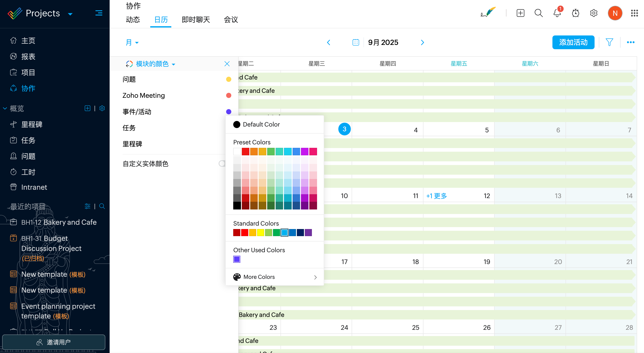
Task: Collapse the sidebar with hamburger icon
Action: tap(99, 13)
